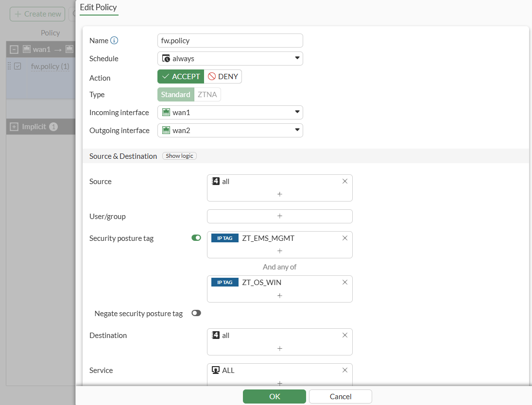532x405 pixels.
Task: Confirm the policy edits with OK
Action: pyautogui.click(x=274, y=396)
